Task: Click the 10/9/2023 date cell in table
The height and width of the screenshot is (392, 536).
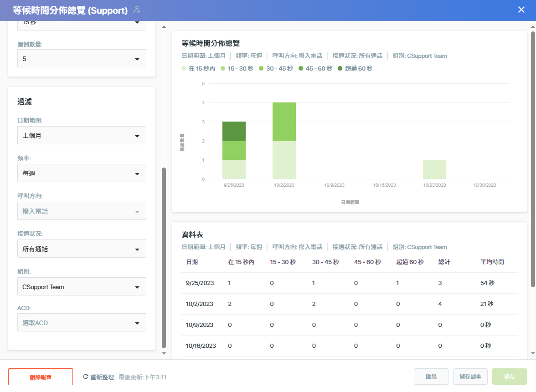Action: coord(200,325)
